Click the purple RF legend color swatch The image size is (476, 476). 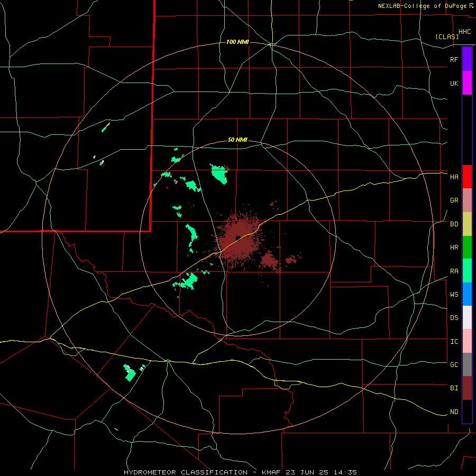[467, 59]
